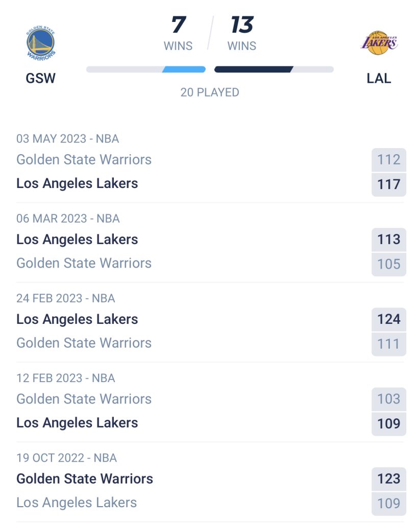This screenshot has height=523, width=420.
Task: Open the 12 FEB 2023 game entry
Action: point(210,403)
